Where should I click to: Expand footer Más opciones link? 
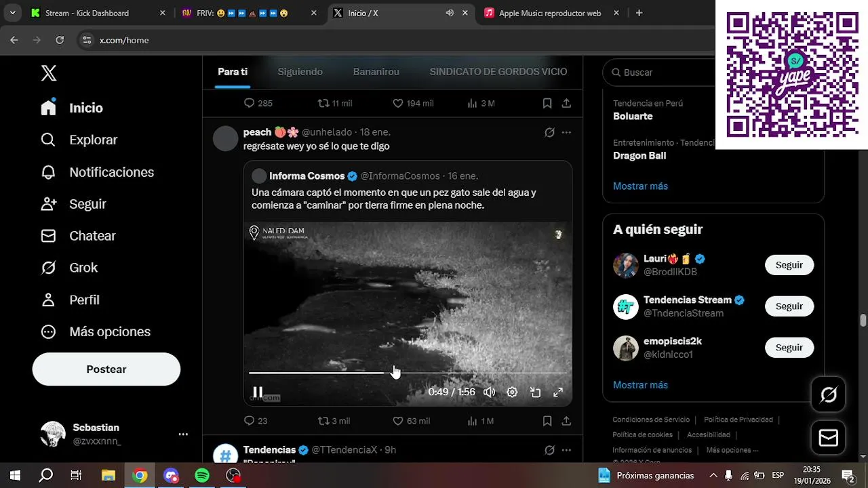pyautogui.click(x=732, y=450)
